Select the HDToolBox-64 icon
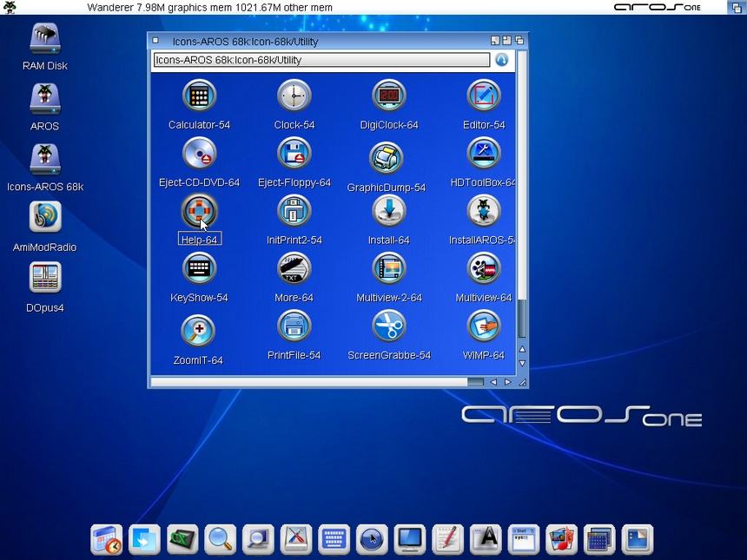The width and height of the screenshot is (747, 560). coord(484,154)
